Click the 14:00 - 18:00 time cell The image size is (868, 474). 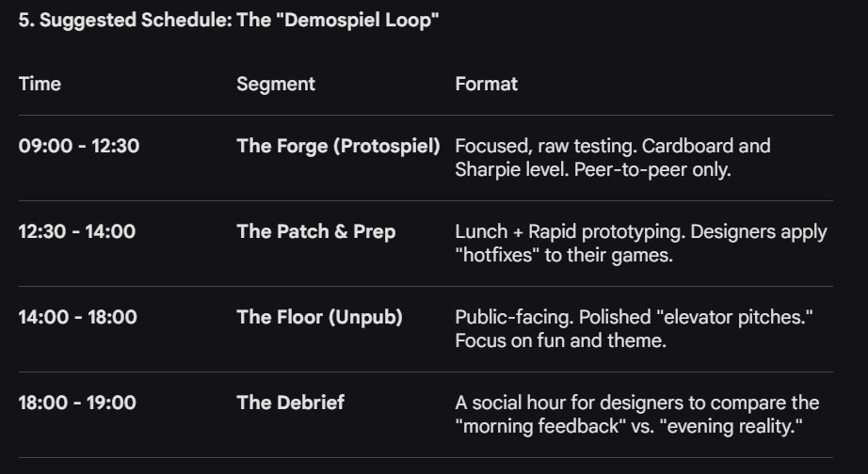tap(77, 318)
